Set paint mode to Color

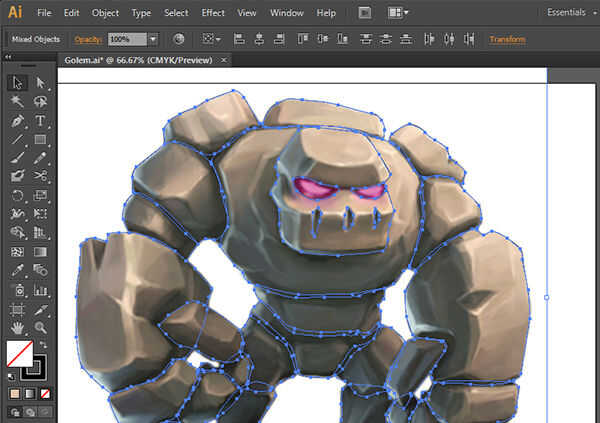(x=15, y=394)
